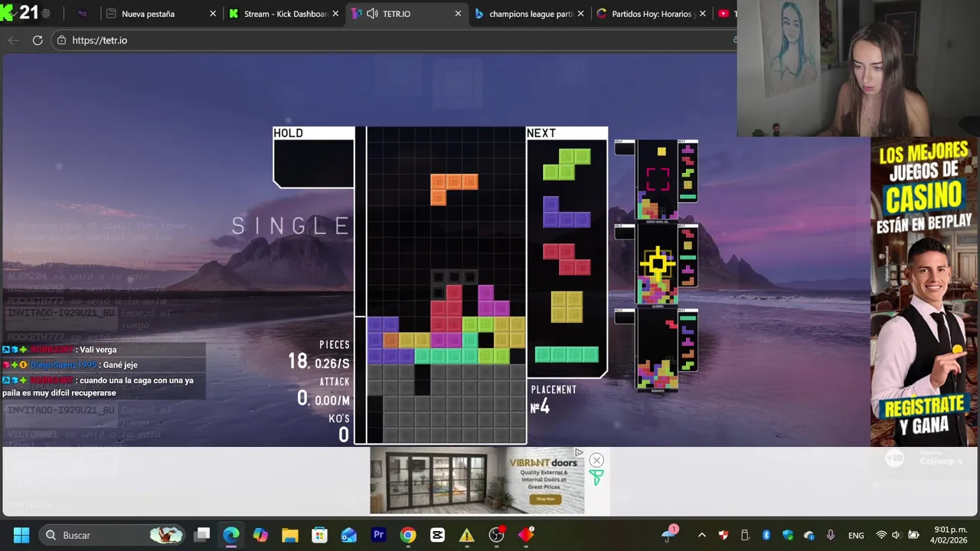Close the Stream - Kick Dashboard tab
Viewport: 980px width, 551px height.
tap(335, 14)
